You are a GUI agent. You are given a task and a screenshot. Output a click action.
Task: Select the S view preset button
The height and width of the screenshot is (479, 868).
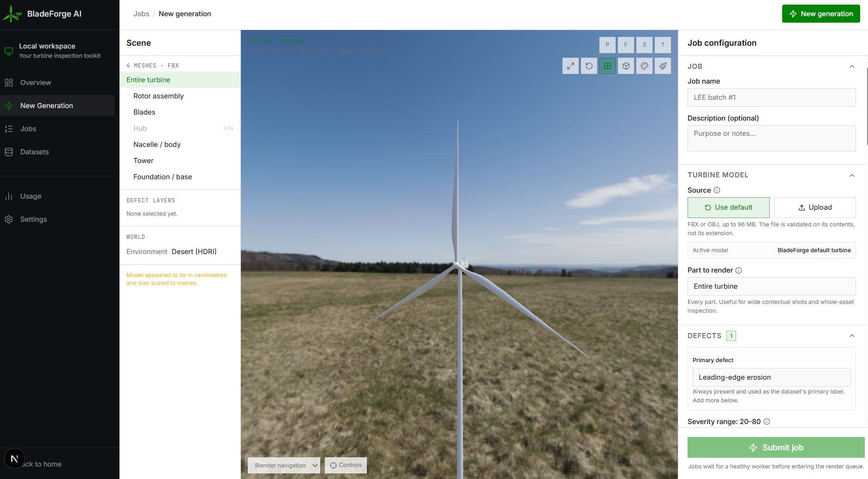[x=644, y=45]
